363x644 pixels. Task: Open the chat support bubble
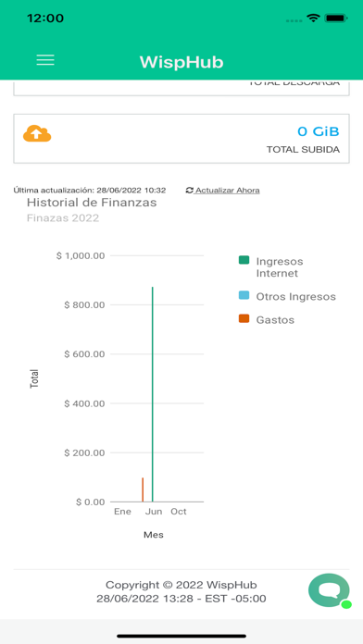pos(330,590)
